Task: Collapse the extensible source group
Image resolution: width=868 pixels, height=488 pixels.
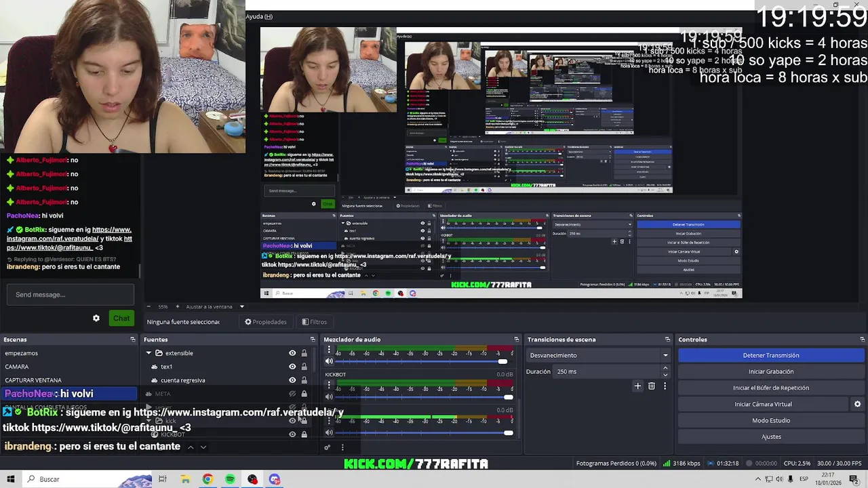Action: [149, 353]
